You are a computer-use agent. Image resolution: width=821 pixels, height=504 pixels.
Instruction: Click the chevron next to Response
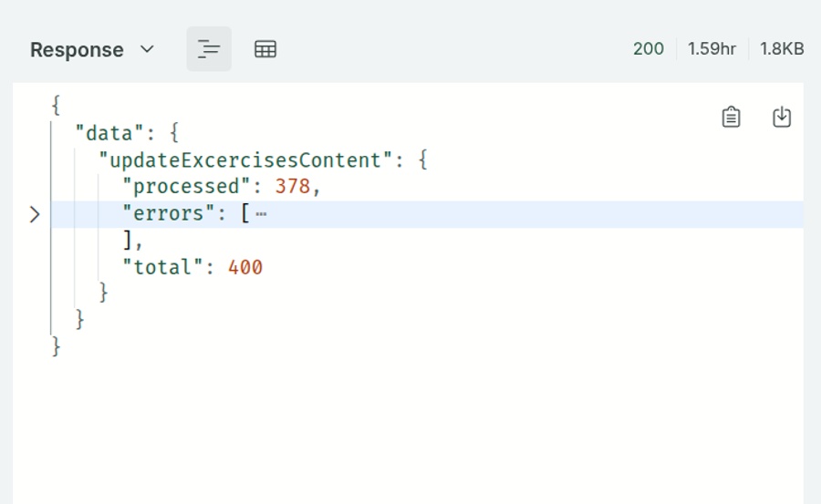147,49
